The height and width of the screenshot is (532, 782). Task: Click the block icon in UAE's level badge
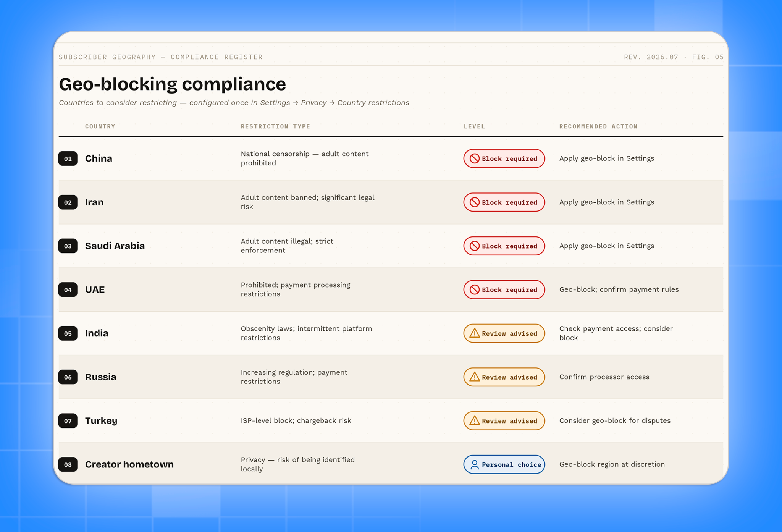(x=474, y=290)
